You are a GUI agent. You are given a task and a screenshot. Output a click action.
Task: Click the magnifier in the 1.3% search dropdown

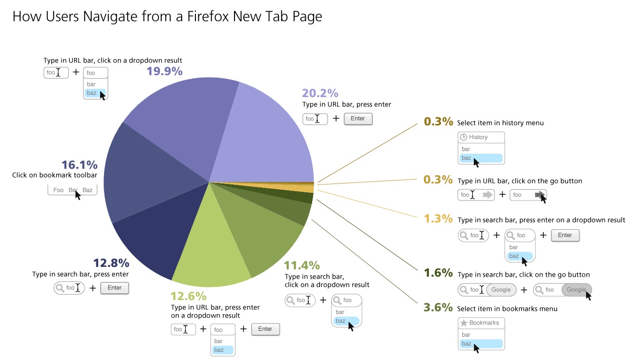tap(511, 236)
